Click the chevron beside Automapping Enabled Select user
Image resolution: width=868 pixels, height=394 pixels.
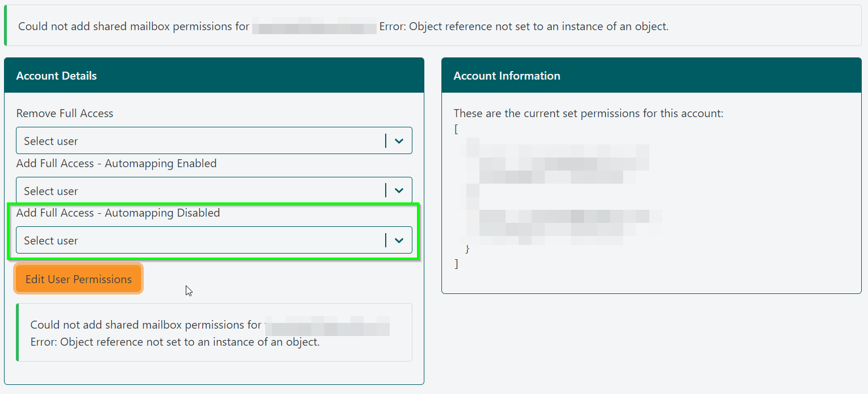[x=398, y=190]
